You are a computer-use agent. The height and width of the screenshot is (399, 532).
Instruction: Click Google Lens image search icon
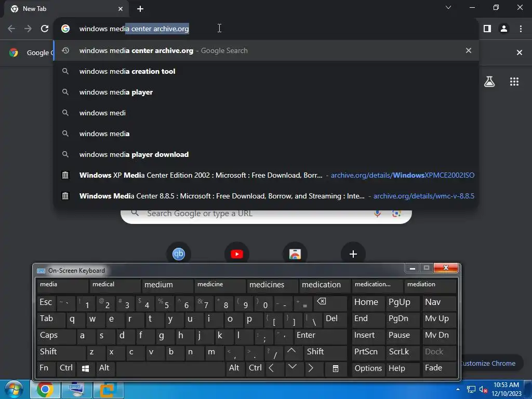[x=396, y=214]
